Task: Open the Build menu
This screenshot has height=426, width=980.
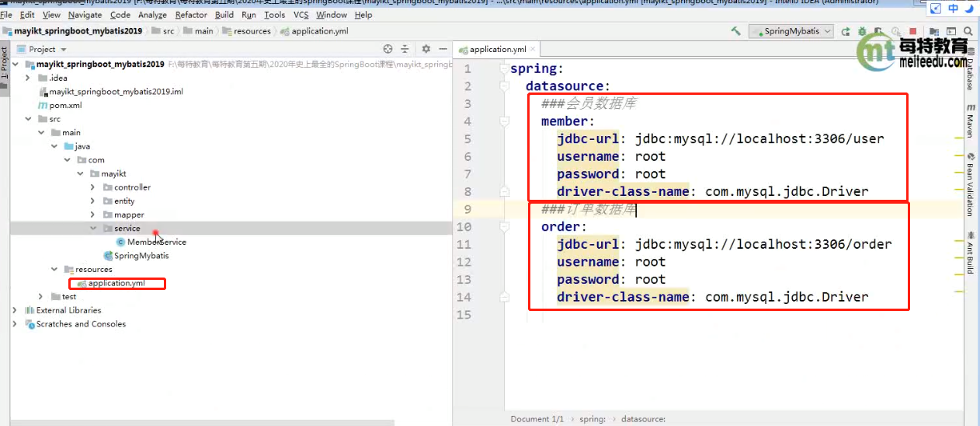Action: click(x=224, y=15)
